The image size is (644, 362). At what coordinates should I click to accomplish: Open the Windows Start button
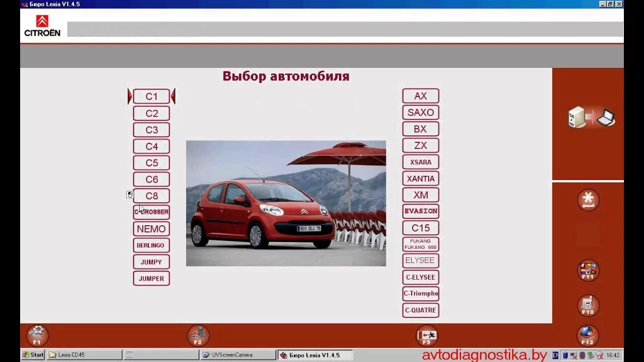33,355
